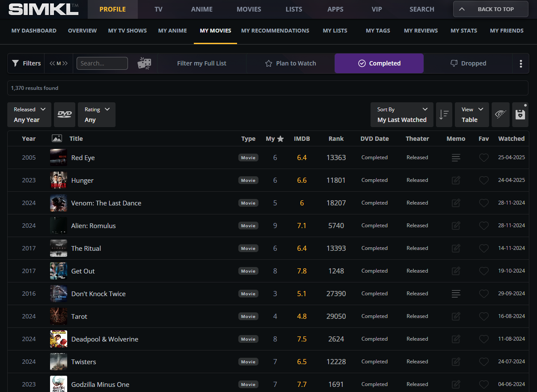This screenshot has height=392, width=537.
Task: Click the DVD release filter icon
Action: coord(65,114)
